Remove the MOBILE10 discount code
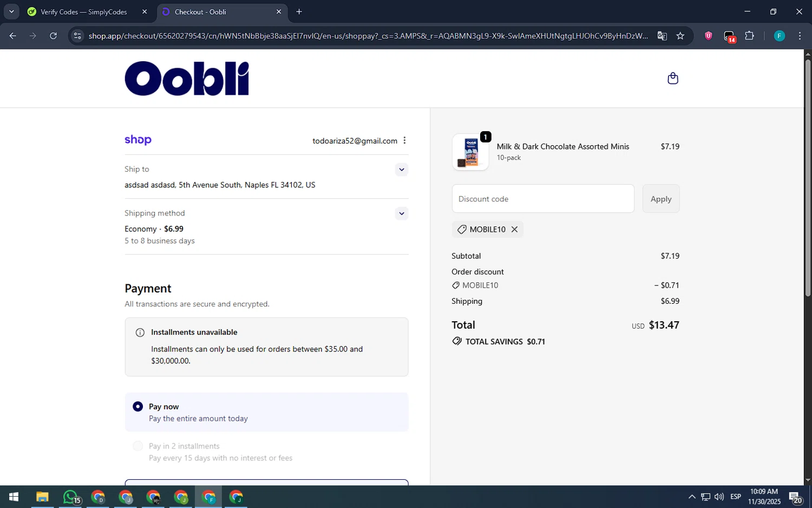The image size is (812, 508). [x=515, y=229]
